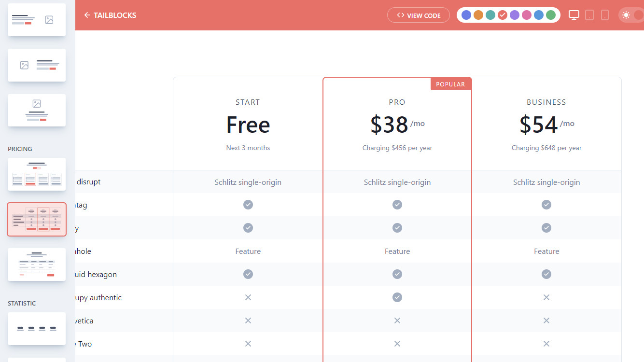This screenshot has height=362, width=644.
Task: Pick the purple theme color
Action: pos(515,15)
